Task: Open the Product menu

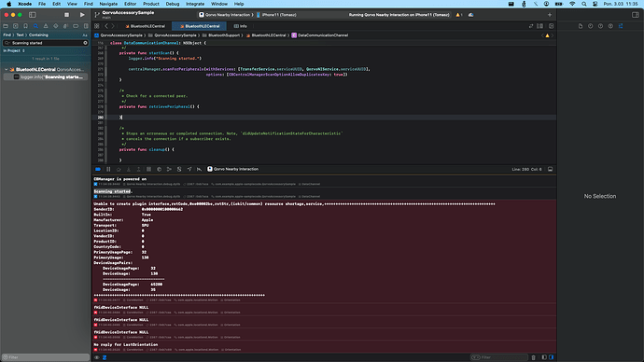Action: [150, 4]
